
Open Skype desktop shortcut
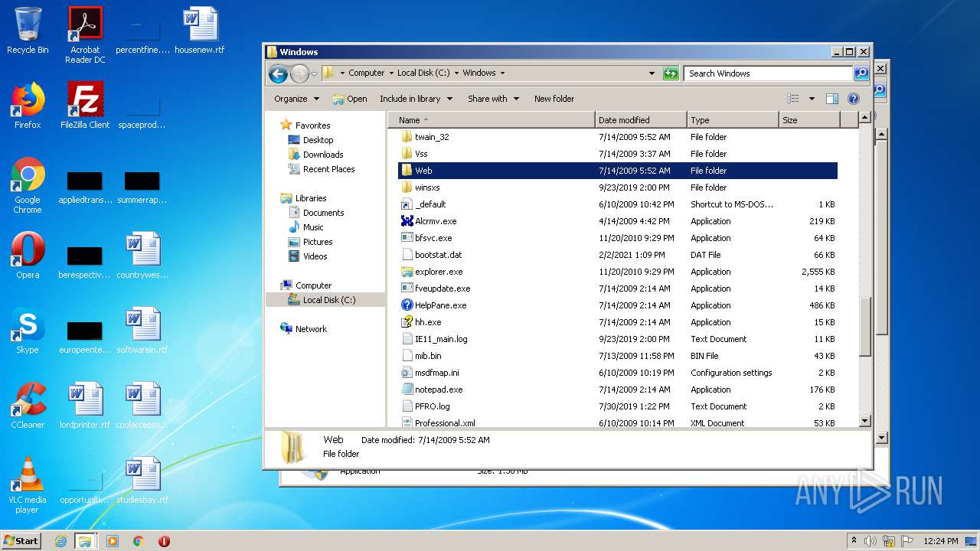coord(28,331)
